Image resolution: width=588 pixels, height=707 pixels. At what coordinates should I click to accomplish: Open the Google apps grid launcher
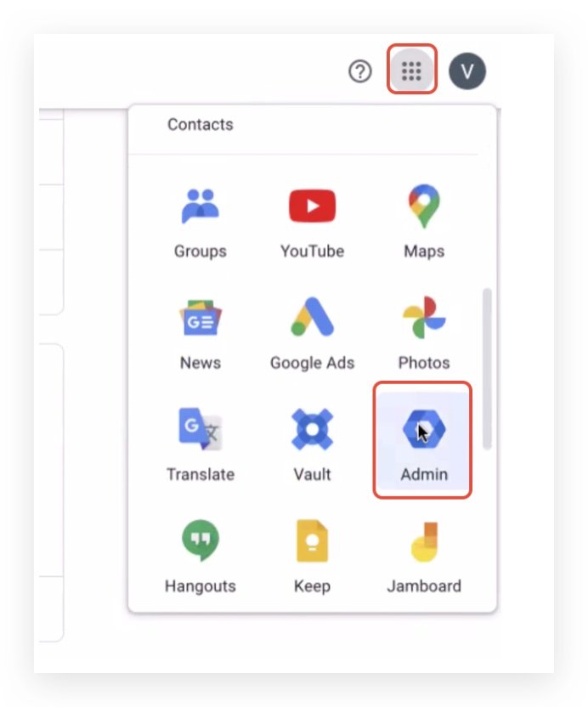[x=411, y=71]
